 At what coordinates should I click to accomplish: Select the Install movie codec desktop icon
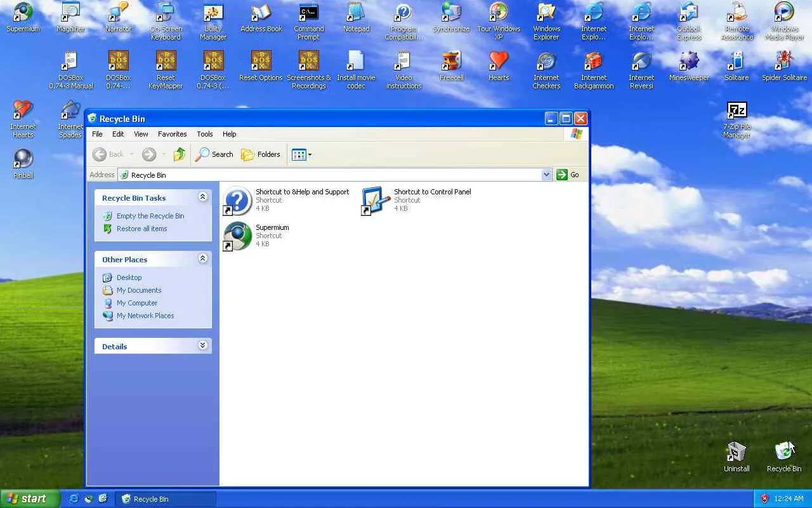tap(357, 70)
